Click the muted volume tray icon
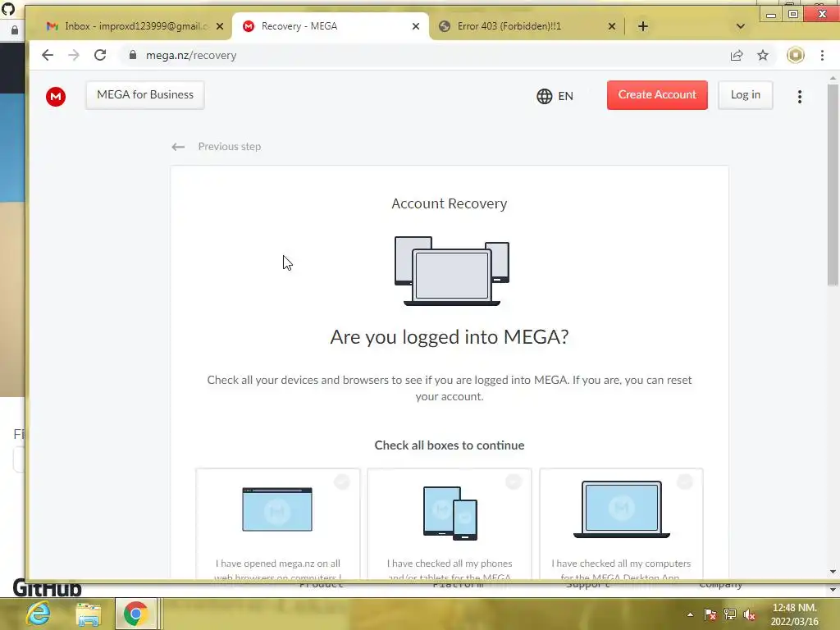Screen dimensions: 840x630 (x=750, y=614)
